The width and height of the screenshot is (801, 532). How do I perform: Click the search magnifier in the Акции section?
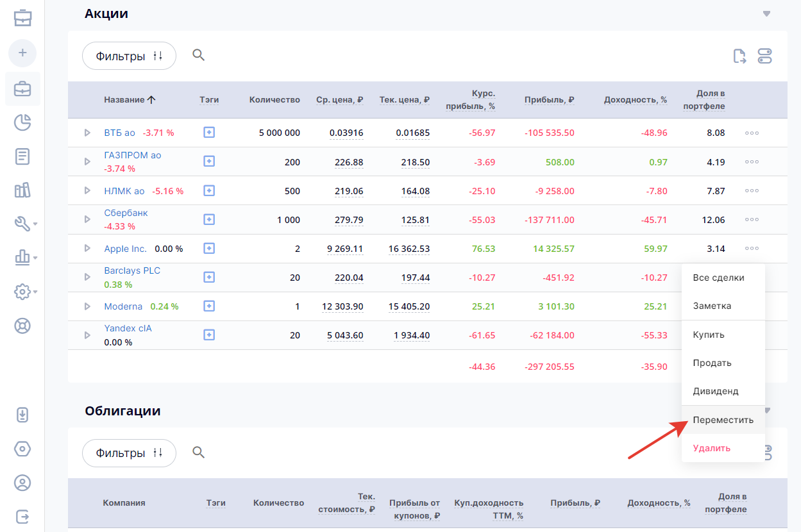(x=199, y=56)
